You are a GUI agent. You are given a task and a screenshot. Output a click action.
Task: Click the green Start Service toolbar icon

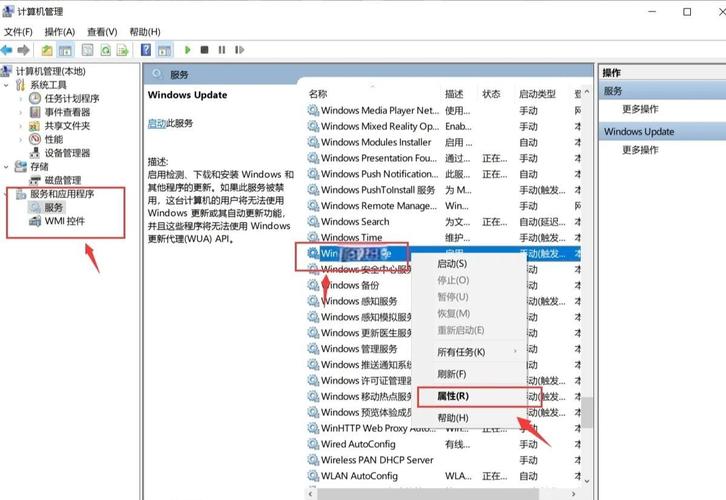(x=187, y=49)
